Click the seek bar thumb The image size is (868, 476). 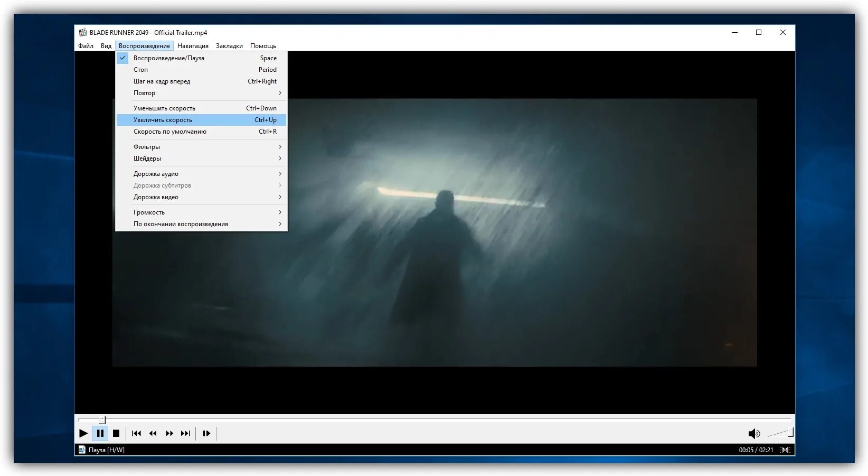(x=102, y=420)
